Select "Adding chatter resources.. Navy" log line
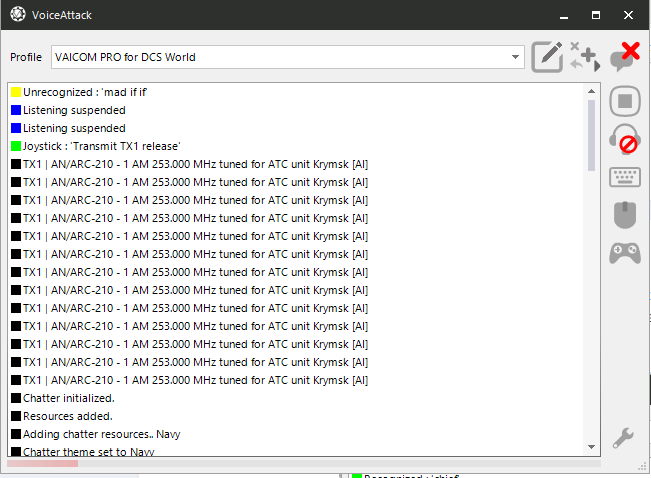The image size is (651, 478). pyautogui.click(x=101, y=434)
